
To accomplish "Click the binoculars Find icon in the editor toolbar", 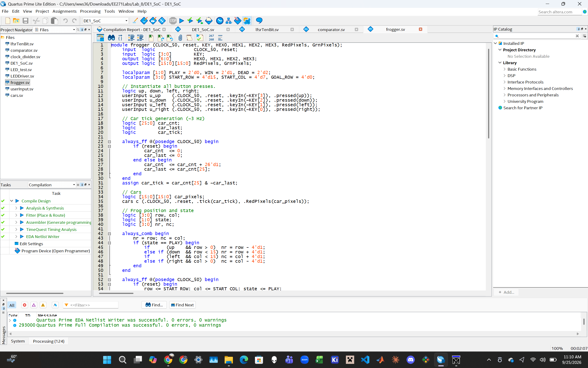I will click(111, 38).
